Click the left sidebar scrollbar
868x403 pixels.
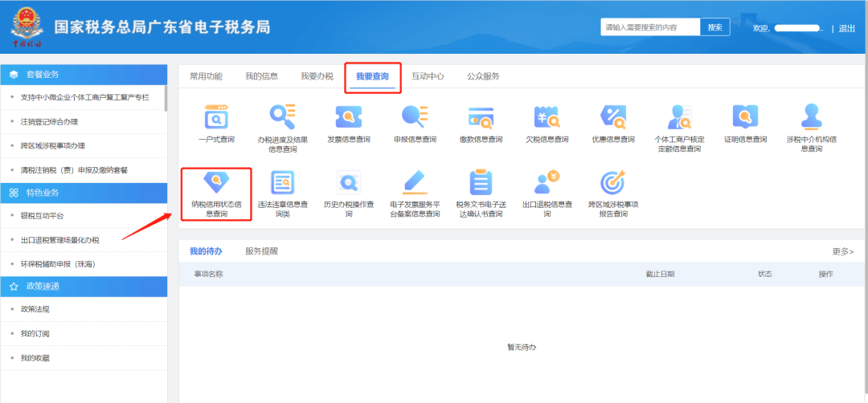(x=166, y=99)
